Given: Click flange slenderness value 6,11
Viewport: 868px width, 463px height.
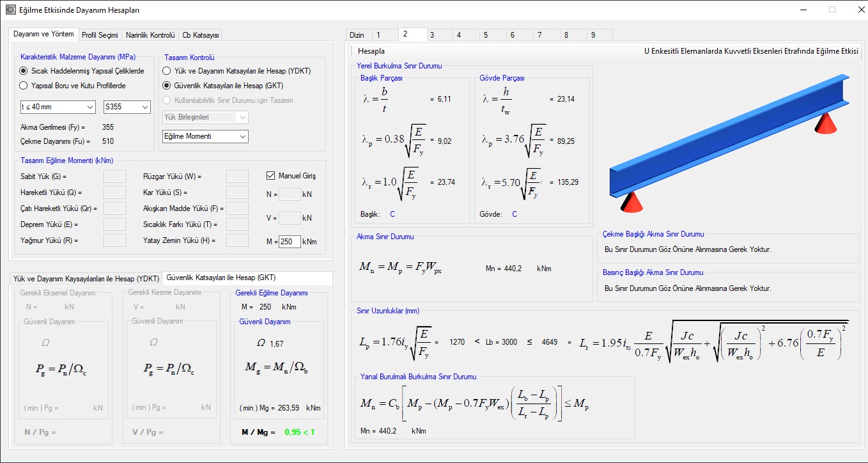Looking at the screenshot, I should tap(445, 99).
